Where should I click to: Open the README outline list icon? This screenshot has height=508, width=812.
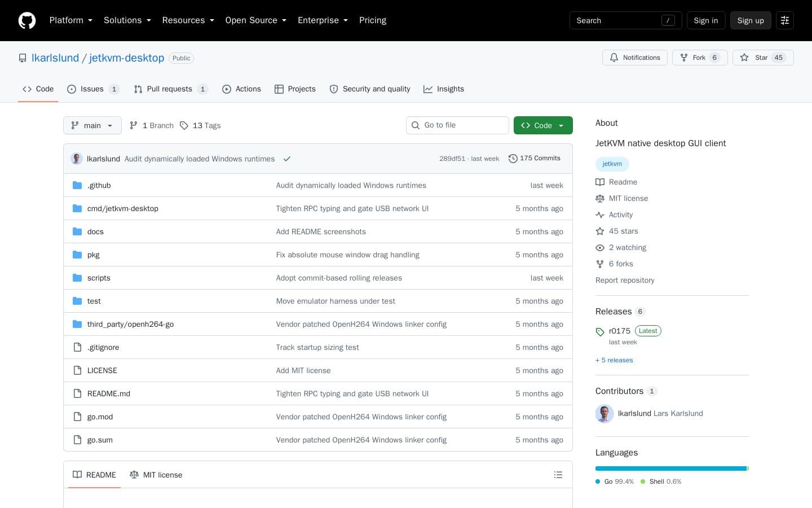[558, 475]
